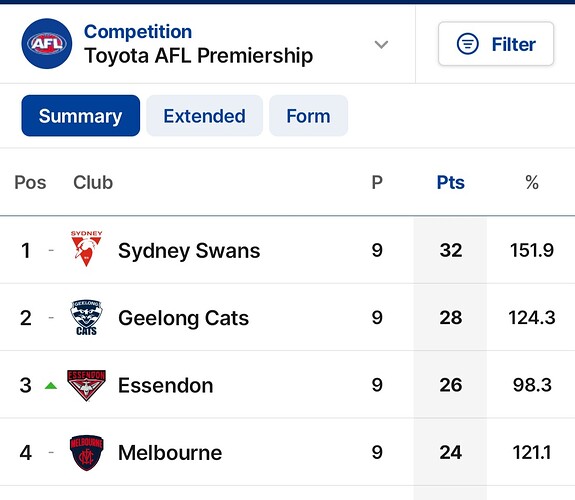Switch to the Extended tab
Screen dimensions: 575x500
point(204,116)
